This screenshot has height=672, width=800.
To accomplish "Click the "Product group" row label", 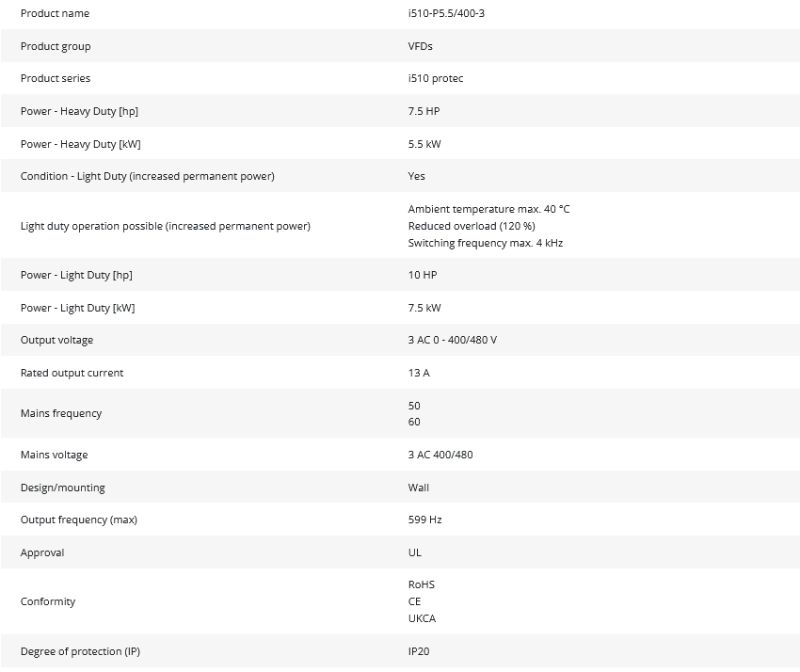I will (56, 46).
